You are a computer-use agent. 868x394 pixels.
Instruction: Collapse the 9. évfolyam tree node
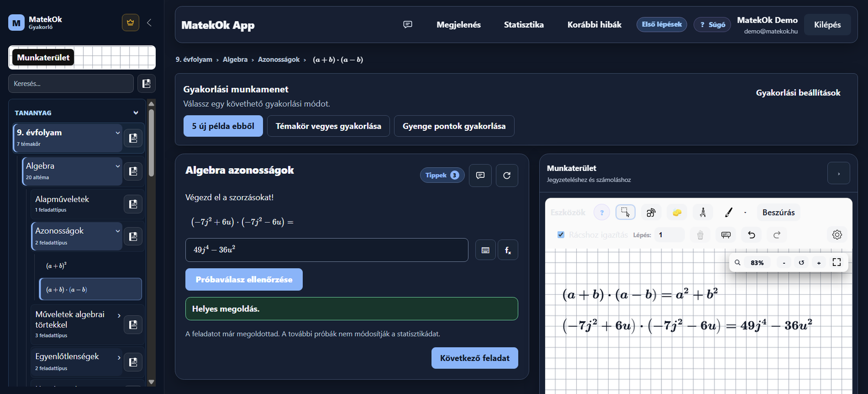point(118,133)
